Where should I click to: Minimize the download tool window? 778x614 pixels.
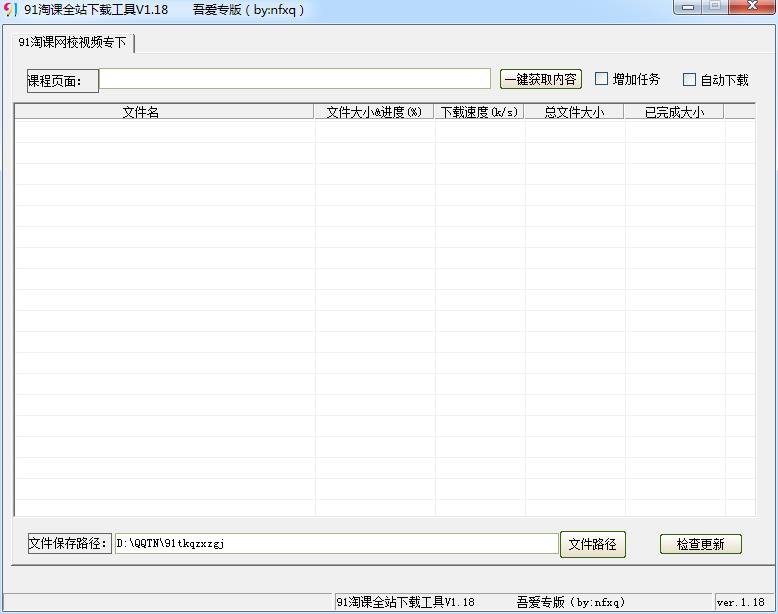point(687,7)
